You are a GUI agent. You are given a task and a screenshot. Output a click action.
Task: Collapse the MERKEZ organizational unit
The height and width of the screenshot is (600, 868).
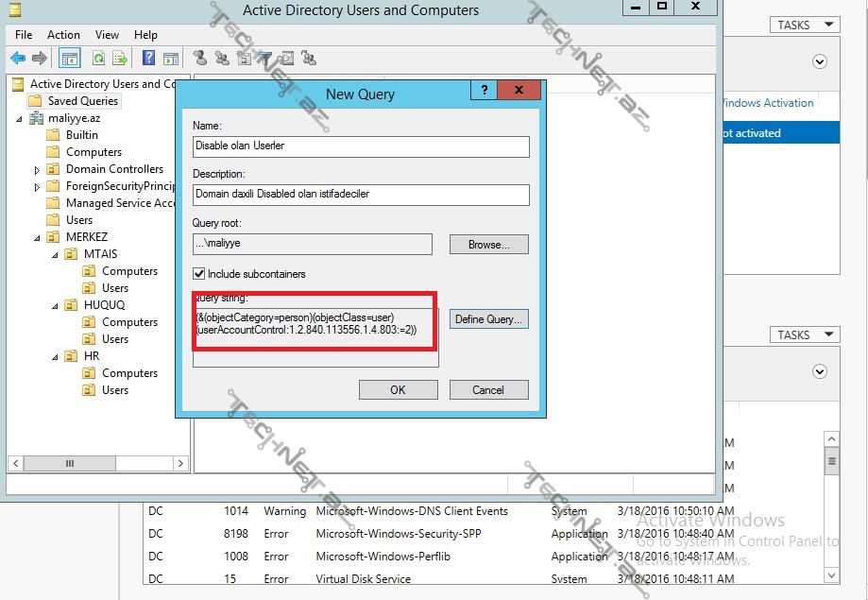(x=38, y=238)
